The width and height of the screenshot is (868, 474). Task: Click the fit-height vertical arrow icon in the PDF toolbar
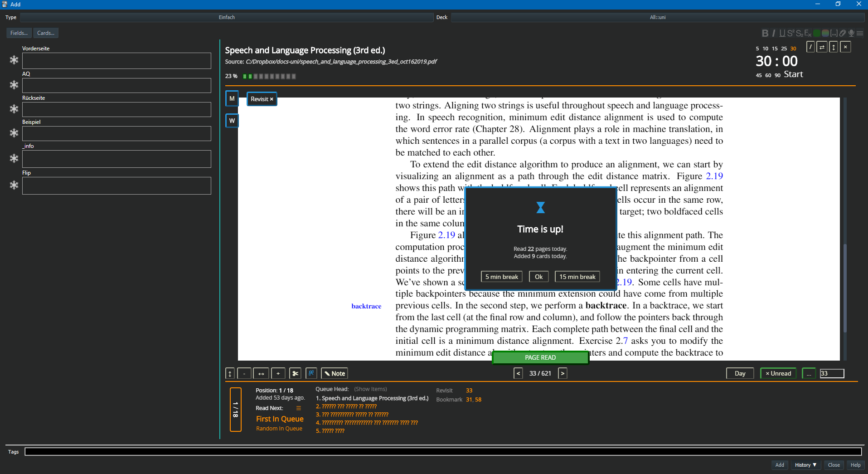(x=230, y=373)
